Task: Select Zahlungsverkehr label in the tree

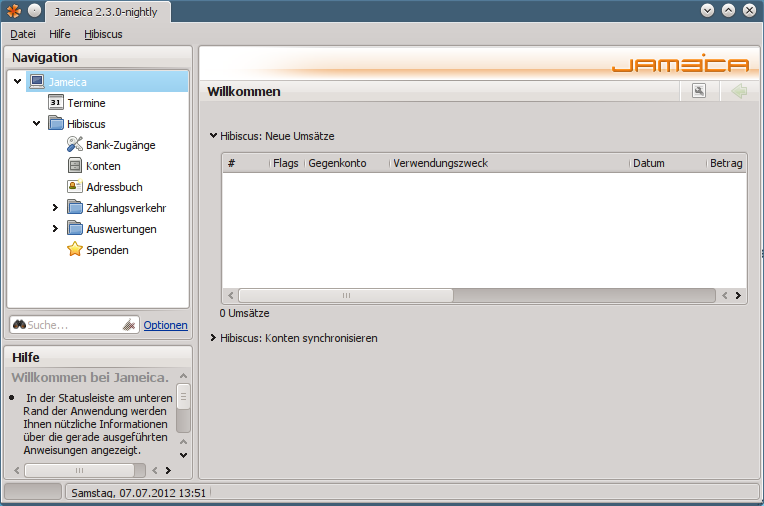Action: [126, 208]
